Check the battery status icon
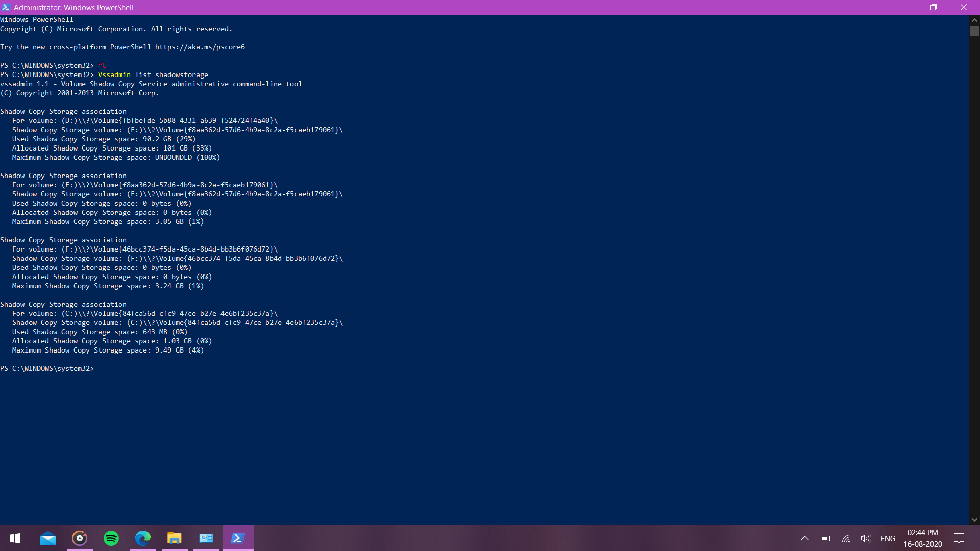Screen dimensions: 980x551 click(825, 538)
